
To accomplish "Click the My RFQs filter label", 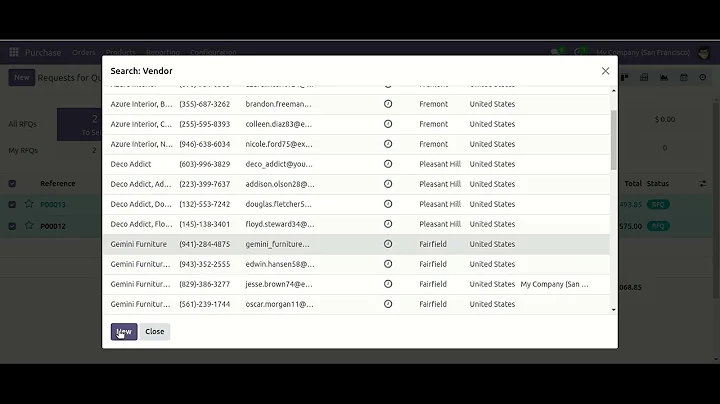I will click(23, 151).
